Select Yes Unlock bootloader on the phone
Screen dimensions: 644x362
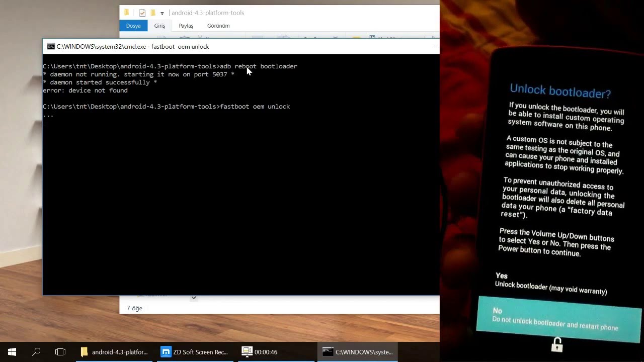point(551,284)
